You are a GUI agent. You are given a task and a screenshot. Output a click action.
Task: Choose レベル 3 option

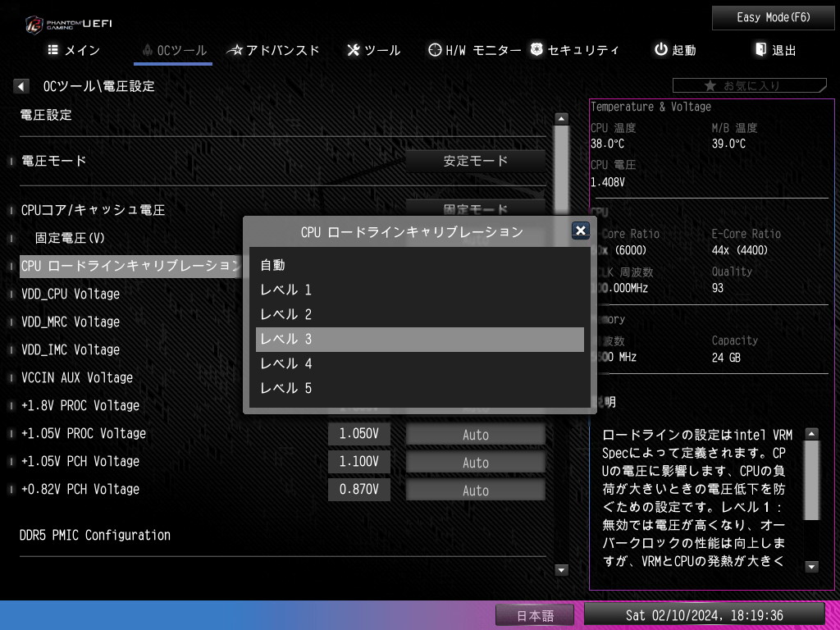click(x=419, y=340)
